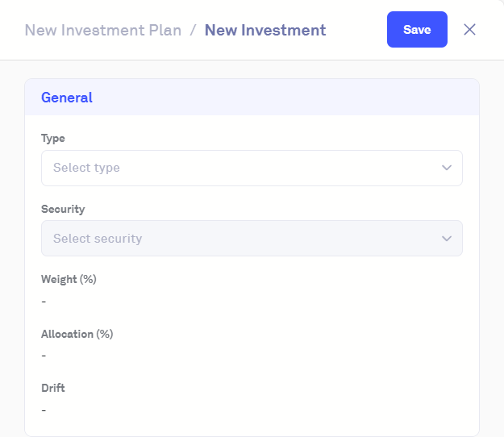Image resolution: width=504 pixels, height=437 pixels.
Task: Click the dash value under Weight (%)
Action: coord(44,301)
